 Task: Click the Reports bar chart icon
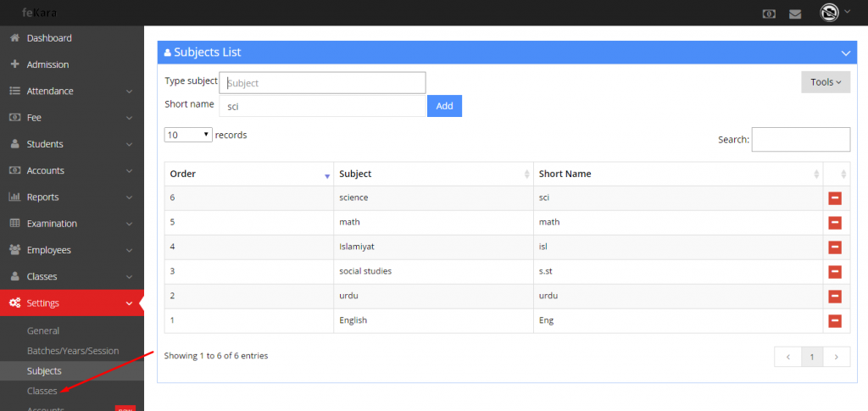(15, 197)
